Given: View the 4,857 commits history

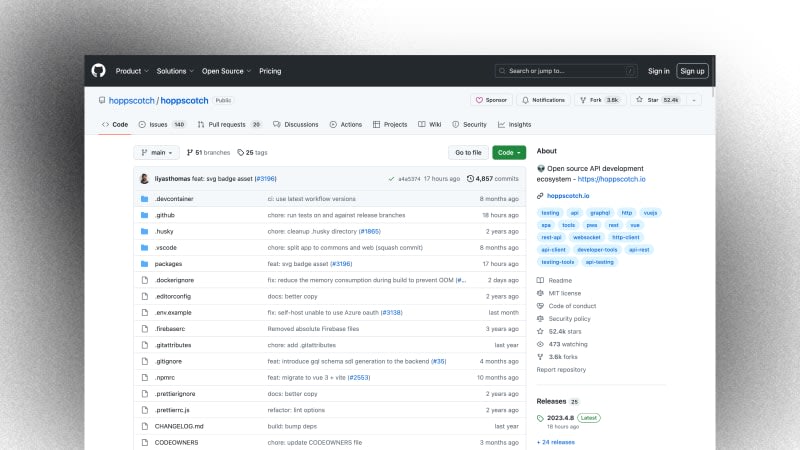Looking at the screenshot, I should point(492,179).
